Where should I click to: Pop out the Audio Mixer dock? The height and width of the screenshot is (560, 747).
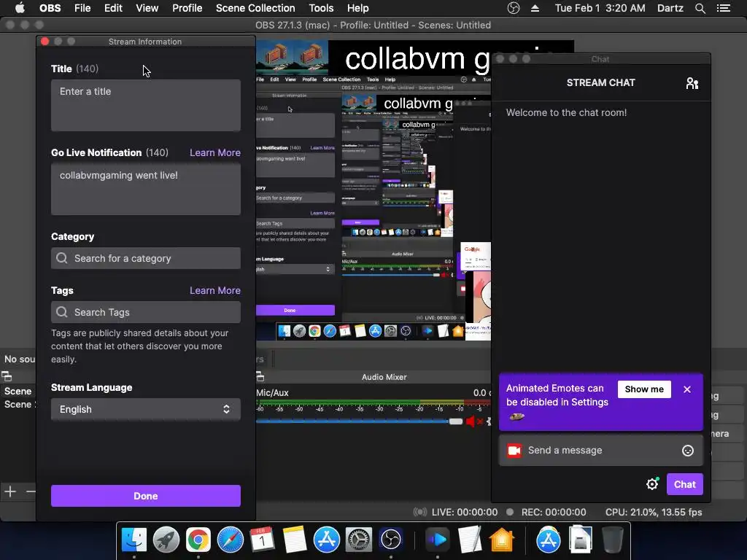click(260, 377)
